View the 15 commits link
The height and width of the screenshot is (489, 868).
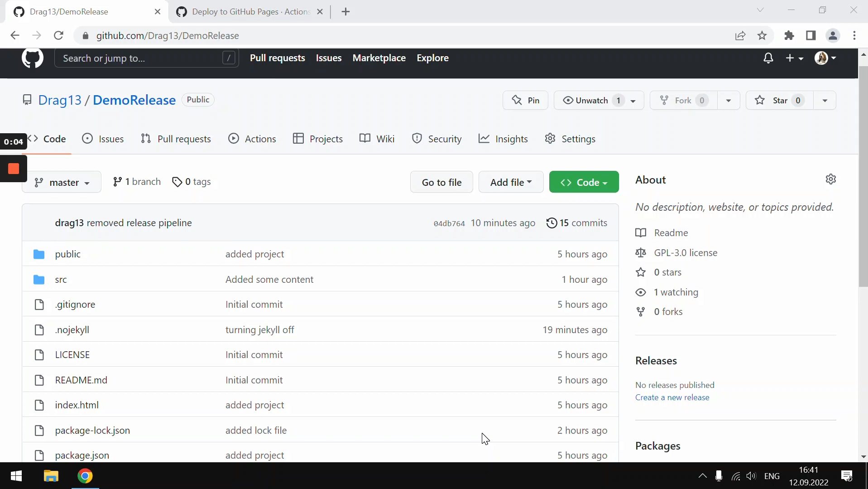pyautogui.click(x=577, y=223)
